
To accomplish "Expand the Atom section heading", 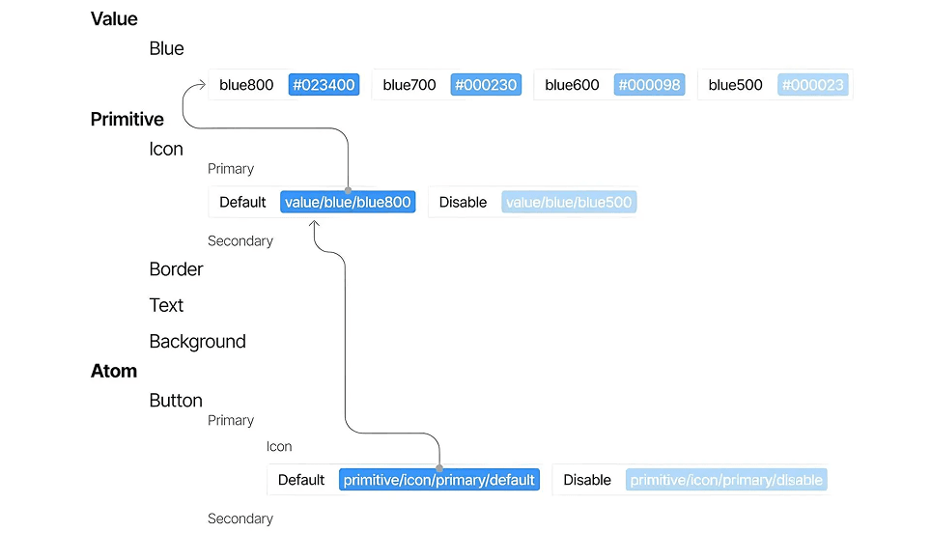I will [x=114, y=371].
